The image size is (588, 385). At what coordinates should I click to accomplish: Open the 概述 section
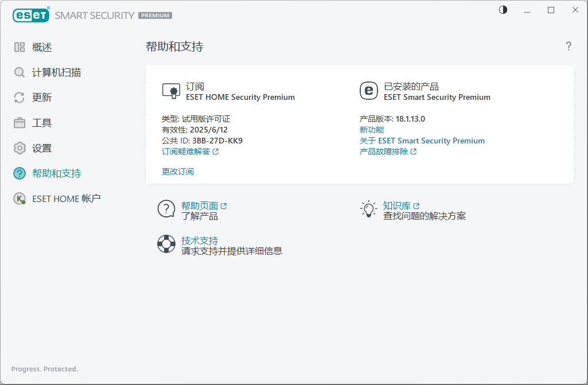tap(42, 47)
